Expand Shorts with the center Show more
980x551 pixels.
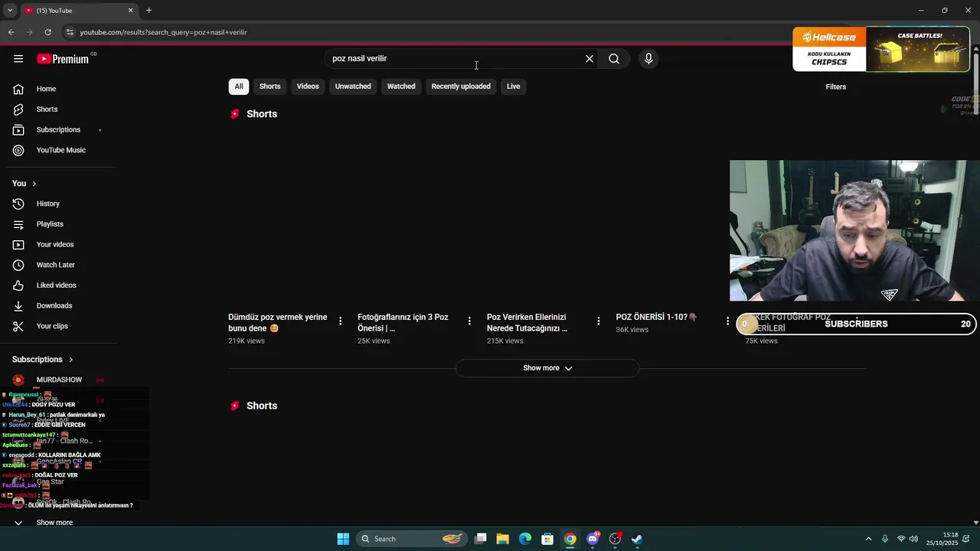[x=547, y=368]
